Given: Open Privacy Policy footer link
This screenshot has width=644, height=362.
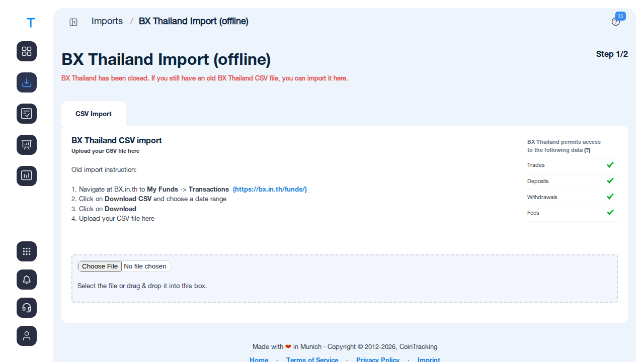Looking at the screenshot, I should click(x=378, y=360).
